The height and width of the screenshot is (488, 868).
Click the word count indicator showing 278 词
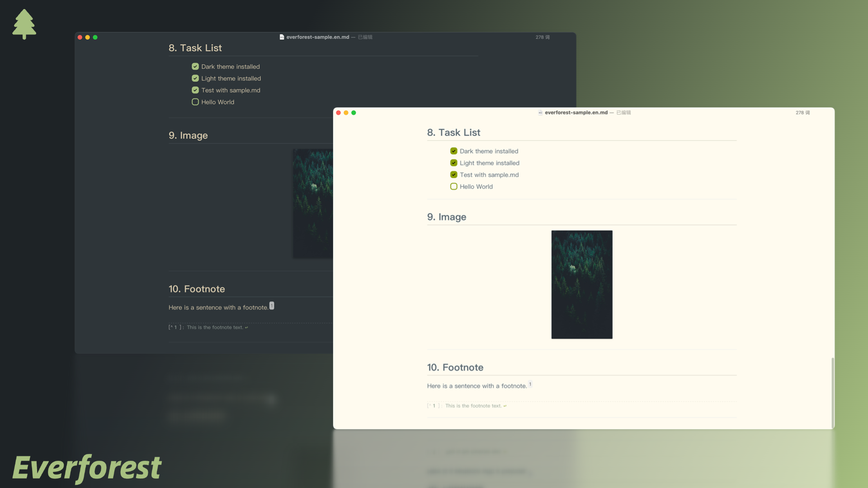click(802, 113)
